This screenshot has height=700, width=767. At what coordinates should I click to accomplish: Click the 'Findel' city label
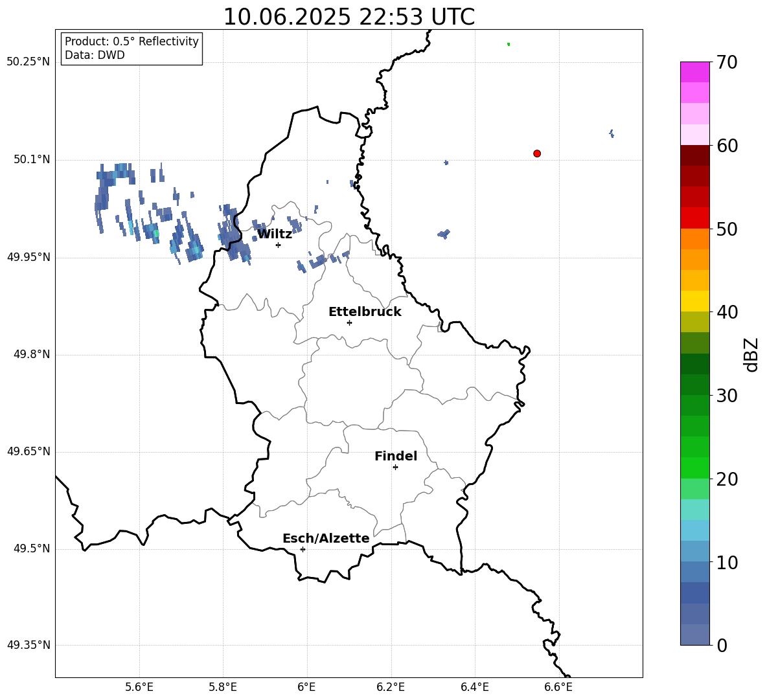point(396,456)
